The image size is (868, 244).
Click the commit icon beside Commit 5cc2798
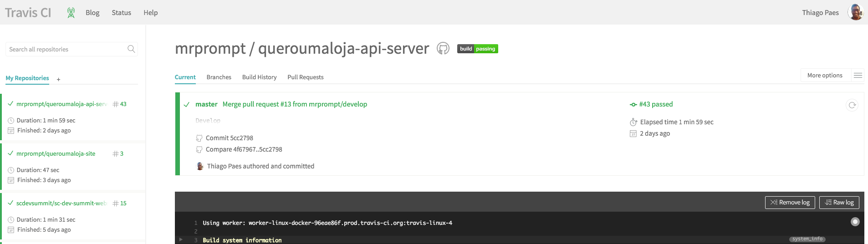point(199,138)
